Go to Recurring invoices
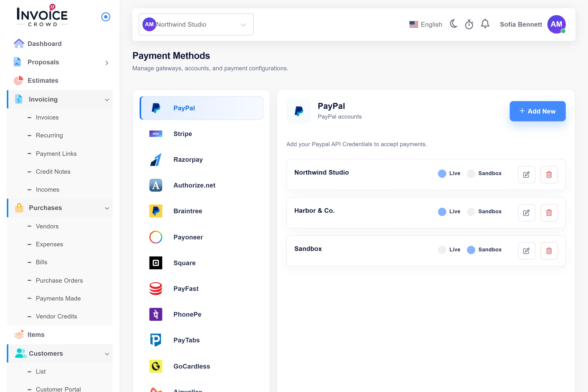 [49, 135]
